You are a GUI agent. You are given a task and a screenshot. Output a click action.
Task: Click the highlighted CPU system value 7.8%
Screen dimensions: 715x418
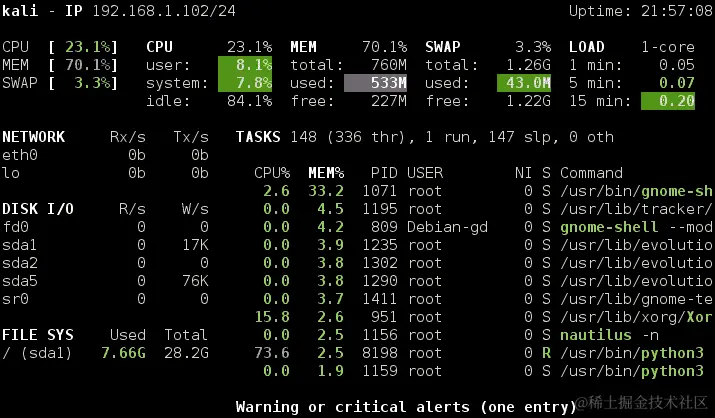(245, 83)
